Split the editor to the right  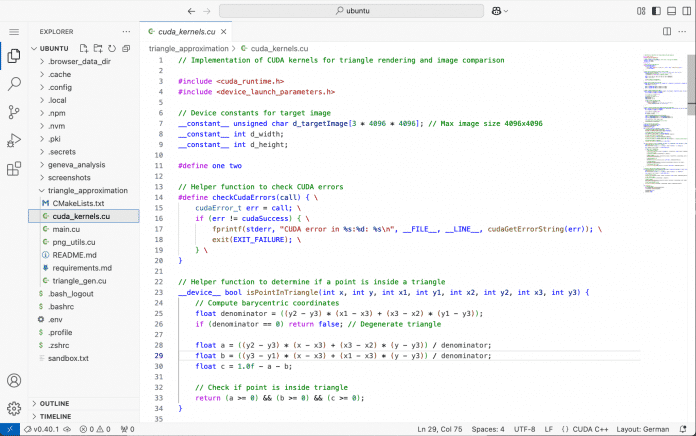tap(667, 32)
